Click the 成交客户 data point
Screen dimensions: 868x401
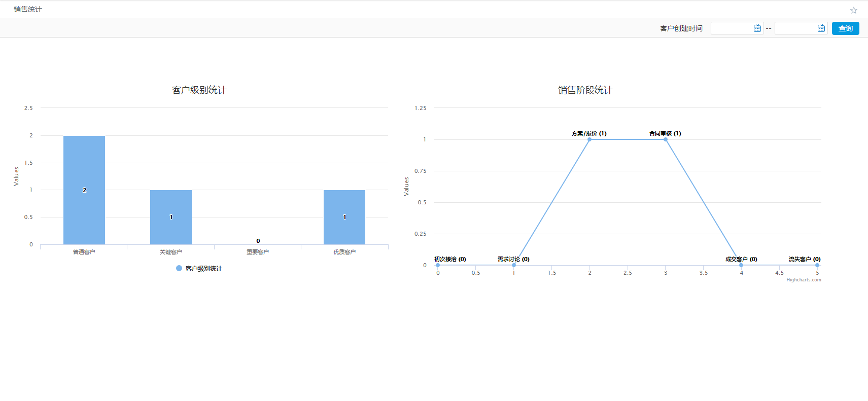pos(741,265)
